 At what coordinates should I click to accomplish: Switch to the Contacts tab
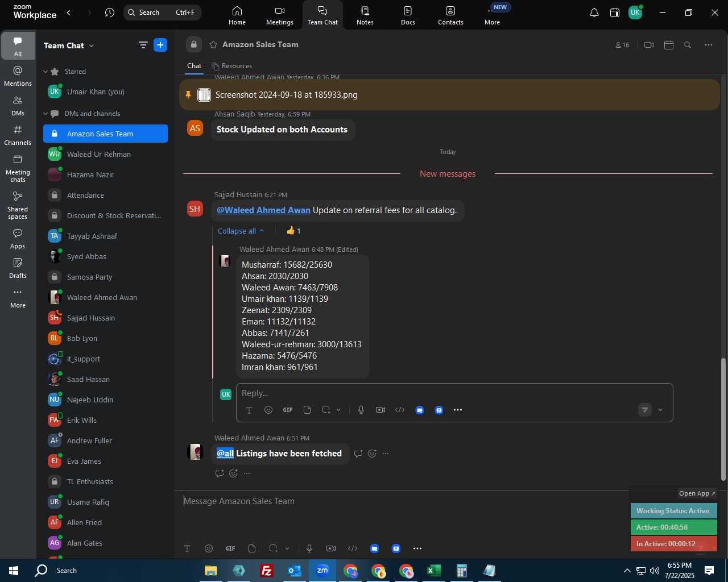coord(450,15)
